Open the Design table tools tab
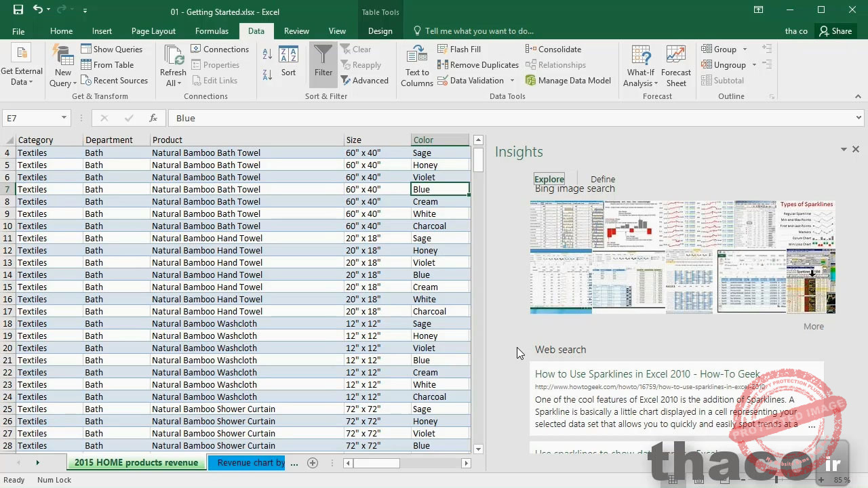The image size is (868, 488). [380, 31]
